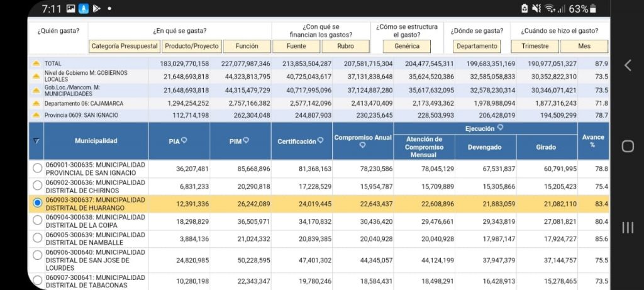Collapse the Nivel de Gobierno M row arrow
This screenshot has height=290, width=644.
[36, 77]
